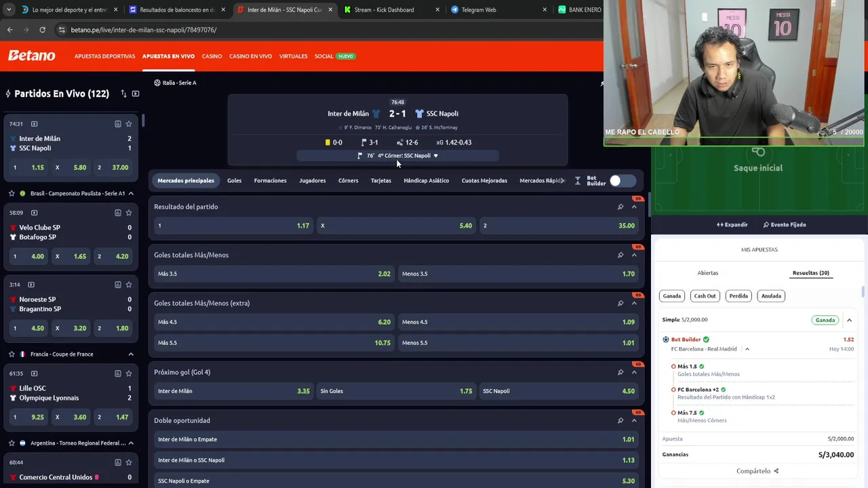This screenshot has height=488, width=868.
Task: Open the Abiertas bets tab
Action: [x=707, y=272]
